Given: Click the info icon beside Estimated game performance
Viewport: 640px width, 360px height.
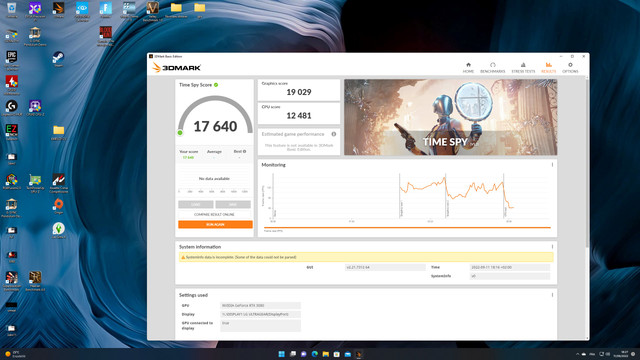Looking at the screenshot, I should tap(333, 134).
